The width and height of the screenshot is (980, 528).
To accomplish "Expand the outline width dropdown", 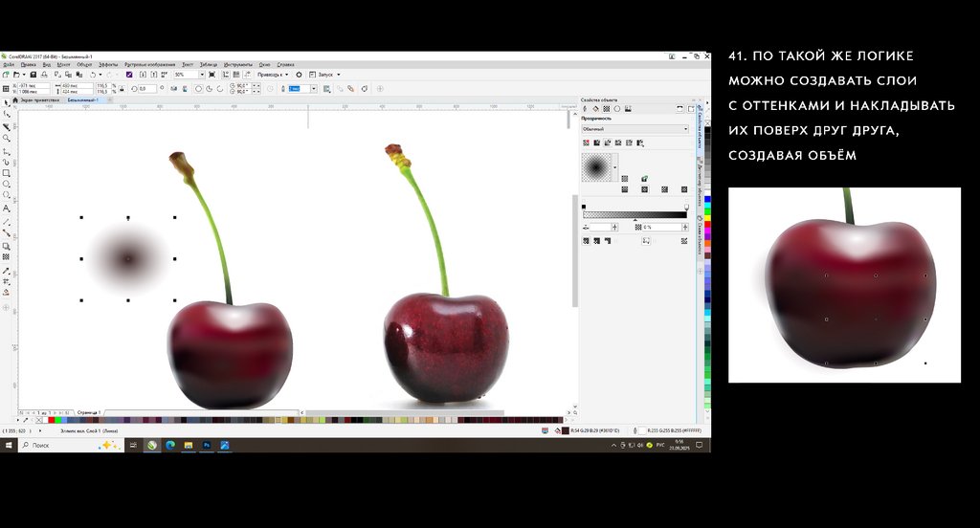I will point(314,89).
